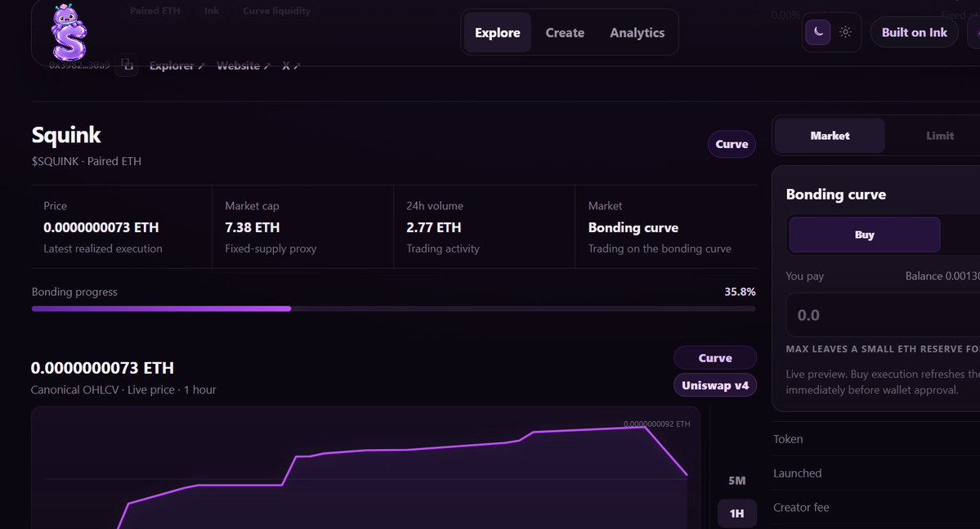This screenshot has width=980, height=529.
Task: Click the price chart line area
Action: click(365, 468)
